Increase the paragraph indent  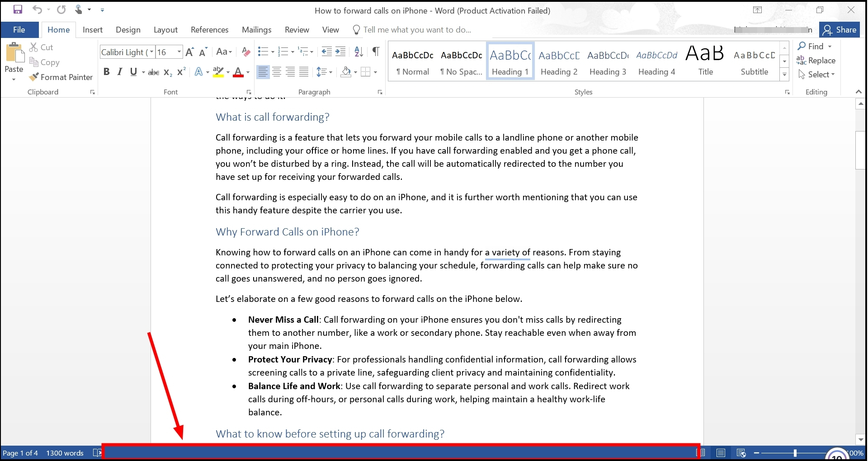(x=340, y=52)
